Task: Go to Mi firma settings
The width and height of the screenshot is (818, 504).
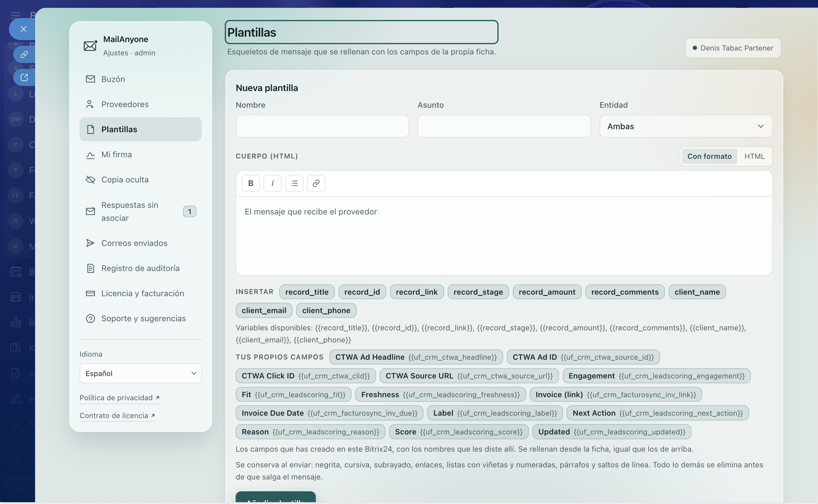Action: click(140, 154)
